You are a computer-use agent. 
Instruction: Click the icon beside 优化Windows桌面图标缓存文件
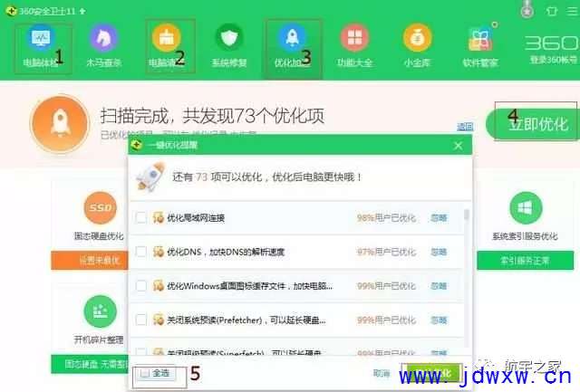159,285
